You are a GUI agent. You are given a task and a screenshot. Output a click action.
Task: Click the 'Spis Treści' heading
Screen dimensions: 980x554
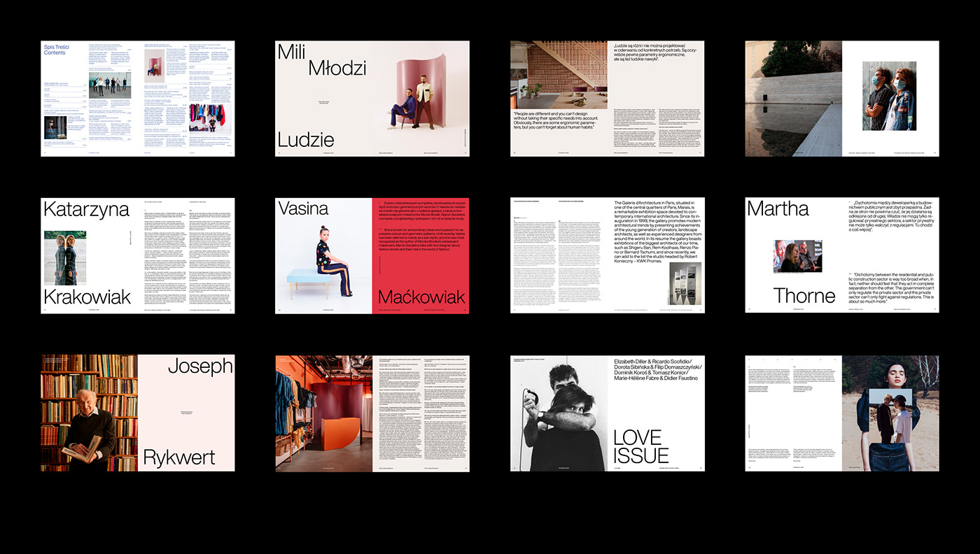click(55, 46)
